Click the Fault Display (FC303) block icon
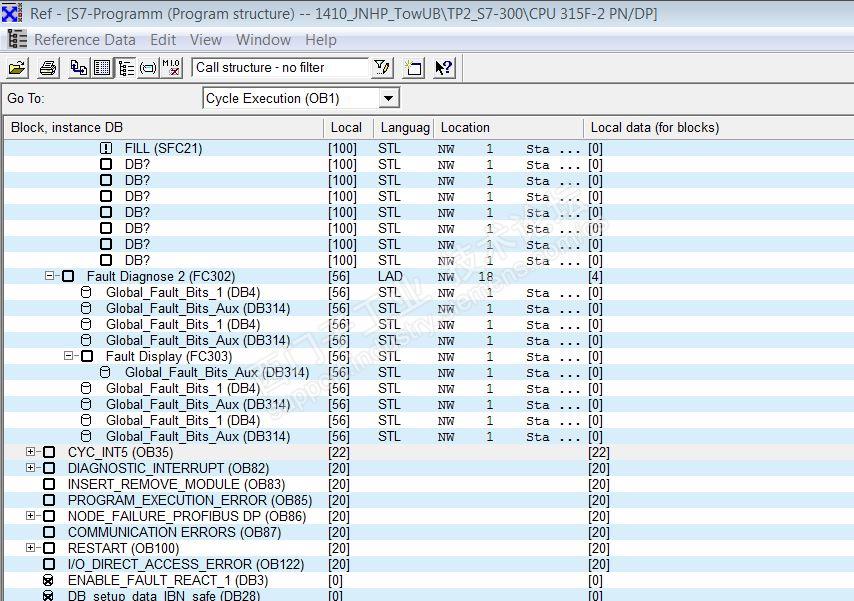This screenshot has width=854, height=601. tap(87, 356)
